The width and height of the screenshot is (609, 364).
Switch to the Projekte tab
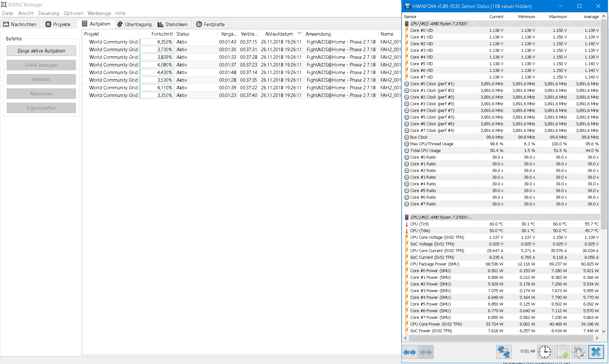click(58, 24)
